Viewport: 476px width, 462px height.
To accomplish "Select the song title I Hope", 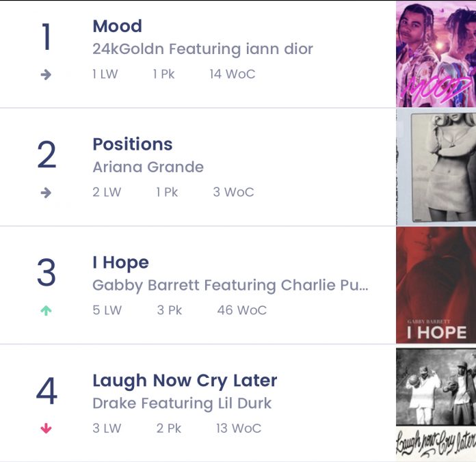I will click(x=121, y=262).
